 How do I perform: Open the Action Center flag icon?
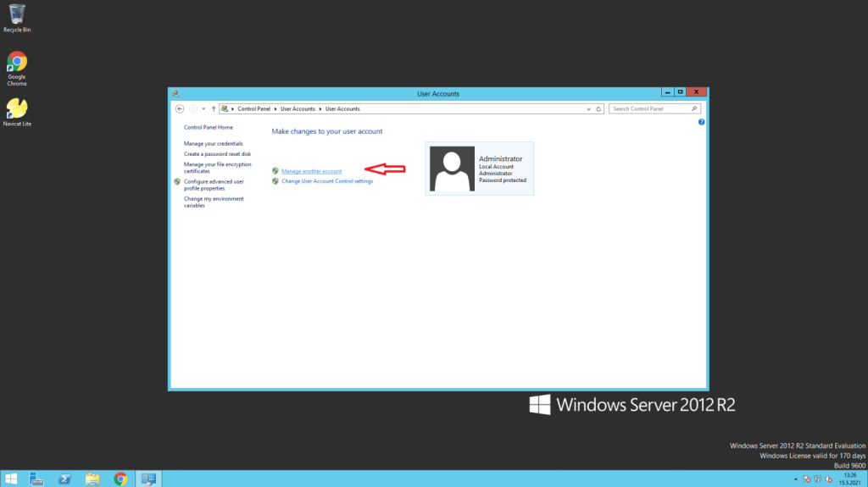[807, 479]
